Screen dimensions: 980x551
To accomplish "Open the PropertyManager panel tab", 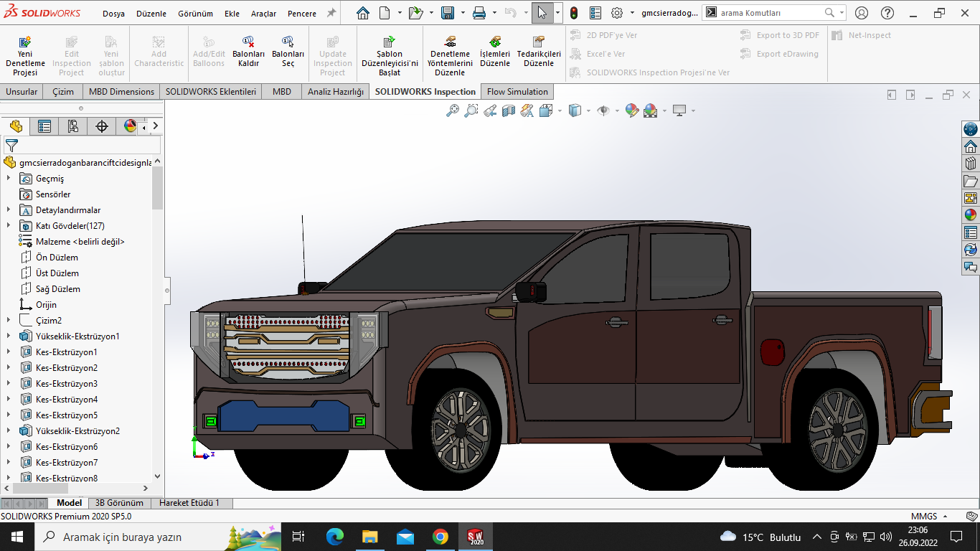I will click(x=44, y=127).
